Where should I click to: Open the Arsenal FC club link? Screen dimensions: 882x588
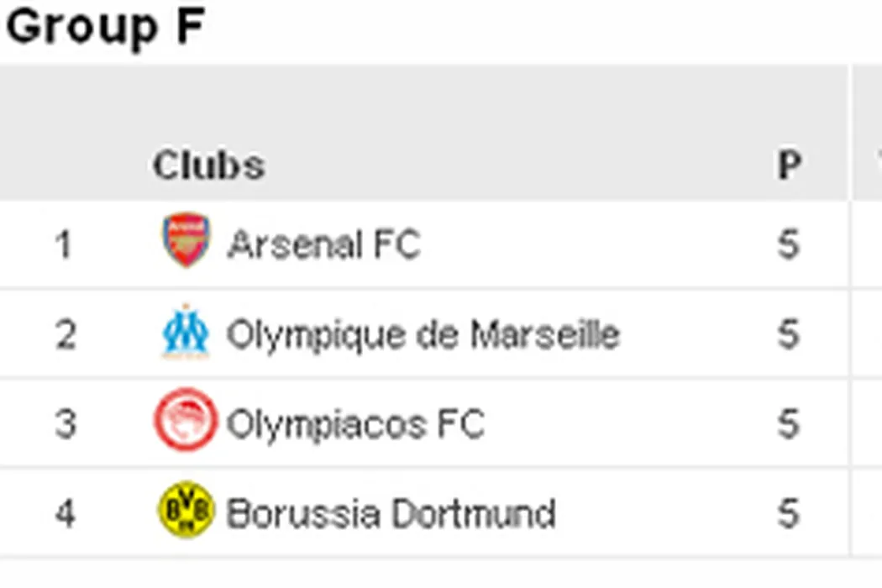(323, 245)
